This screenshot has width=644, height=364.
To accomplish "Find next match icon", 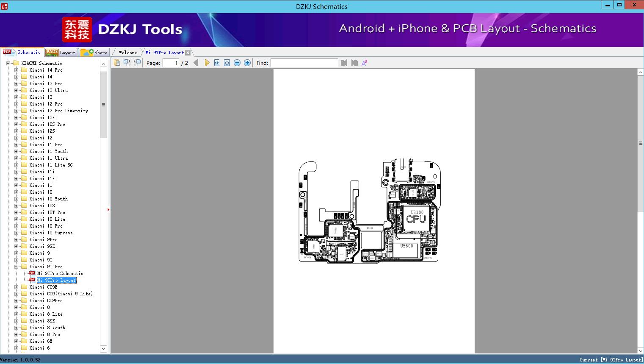I will pyautogui.click(x=354, y=63).
